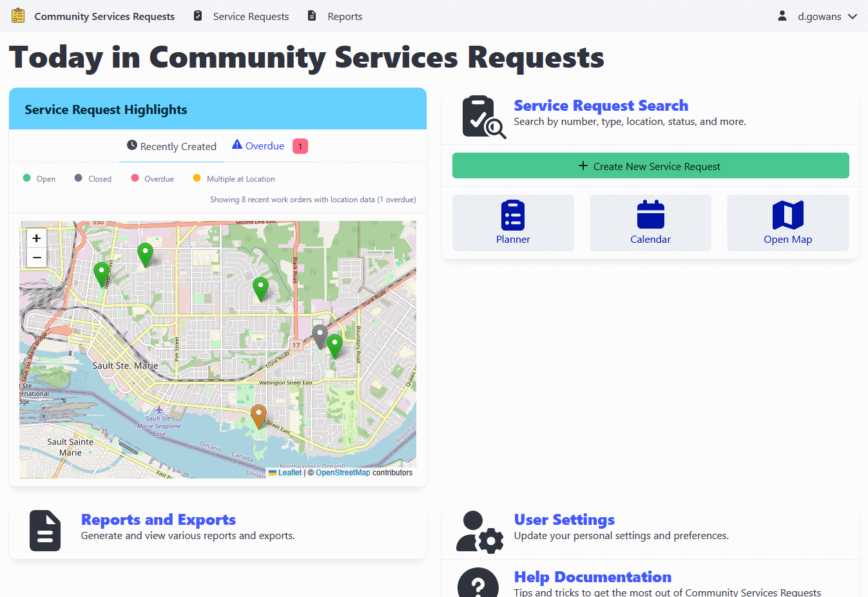Select the gray closed map marker
The width and height of the screenshot is (868, 597).
(320, 337)
